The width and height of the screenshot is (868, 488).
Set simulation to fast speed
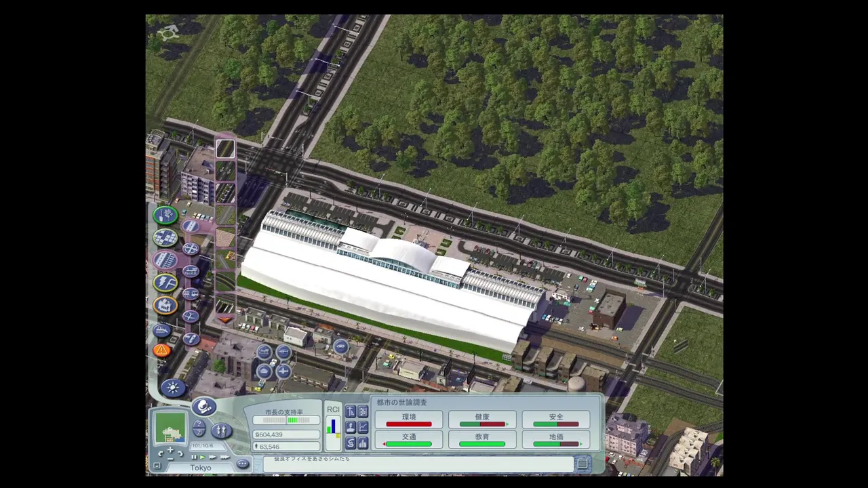212,457
